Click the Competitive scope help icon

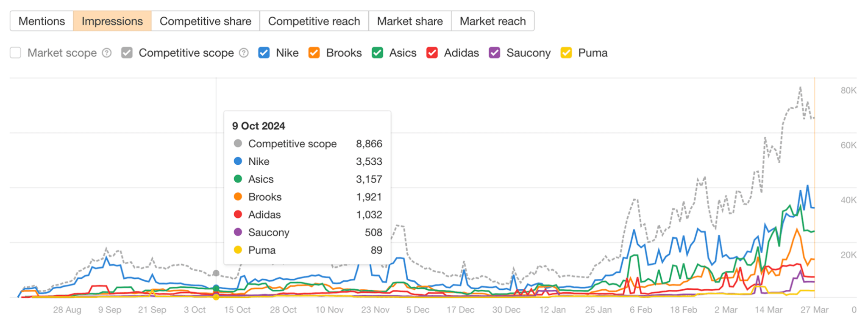pyautogui.click(x=244, y=53)
